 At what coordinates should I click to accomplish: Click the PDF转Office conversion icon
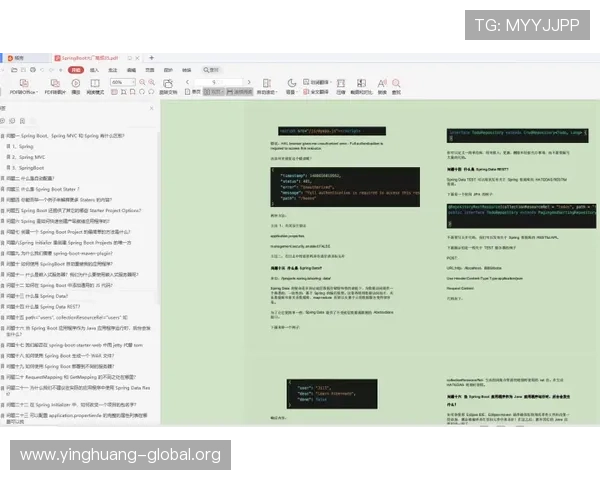(24, 83)
